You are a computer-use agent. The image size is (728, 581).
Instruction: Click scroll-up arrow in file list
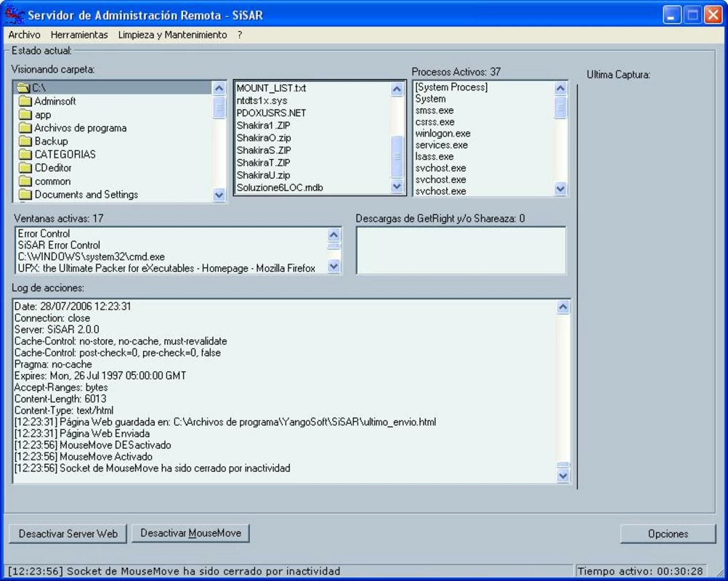coord(397,89)
